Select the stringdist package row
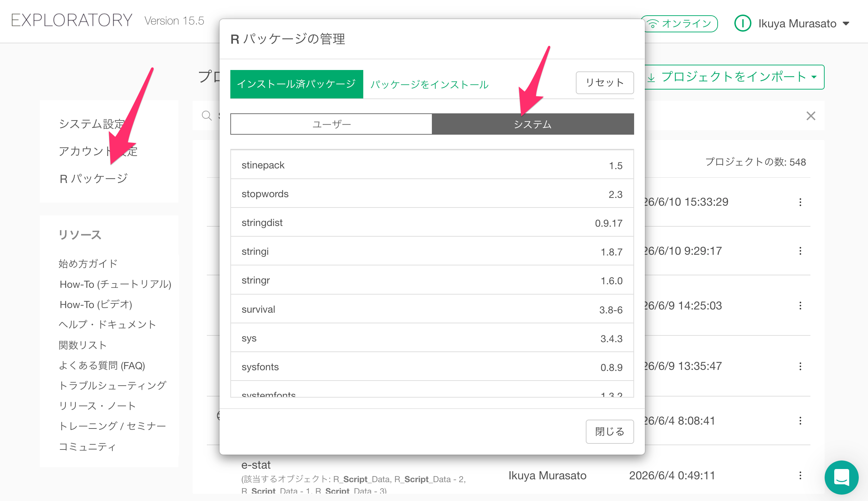The height and width of the screenshot is (501, 868). [x=432, y=222]
